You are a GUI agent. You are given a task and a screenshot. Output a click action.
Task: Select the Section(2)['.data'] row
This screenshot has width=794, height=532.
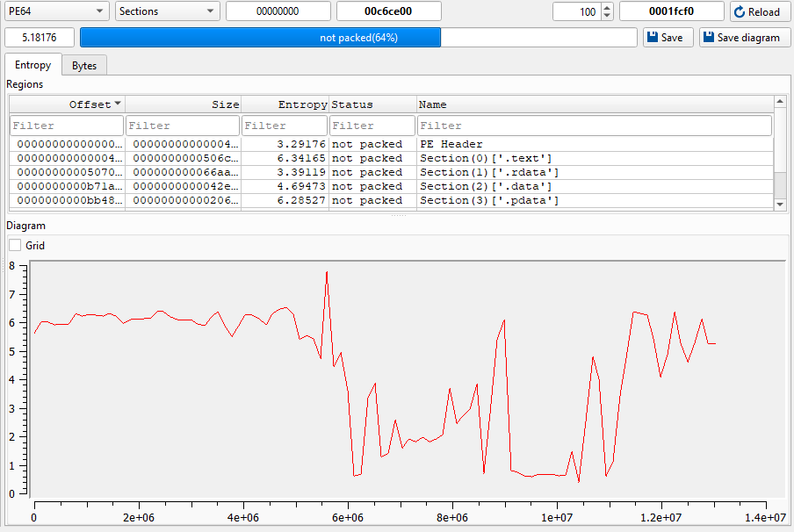[392, 187]
